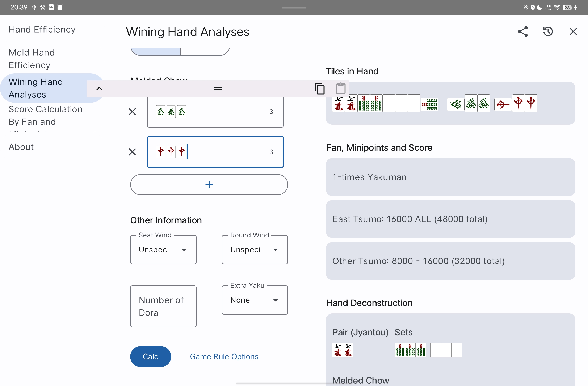Screen dimensions: 588x386
Task: Select Score Calculation By Fan item
Action: tap(45, 115)
